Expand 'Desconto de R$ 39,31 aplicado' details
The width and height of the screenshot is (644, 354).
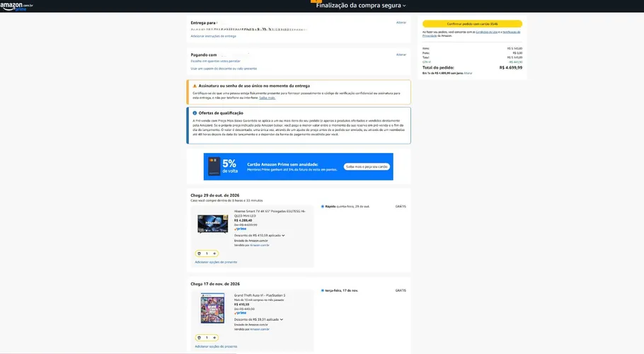click(x=258, y=319)
